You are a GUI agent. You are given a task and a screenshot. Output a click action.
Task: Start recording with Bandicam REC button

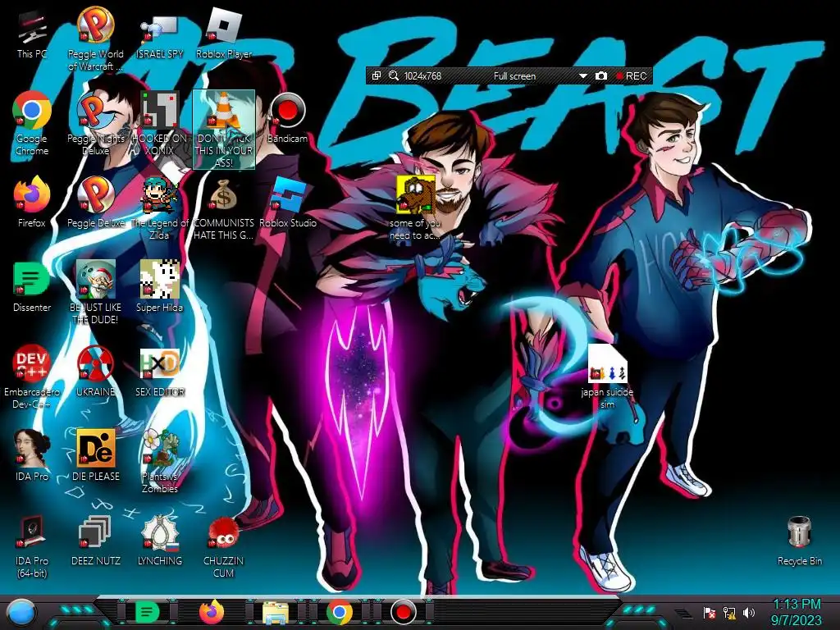[632, 76]
